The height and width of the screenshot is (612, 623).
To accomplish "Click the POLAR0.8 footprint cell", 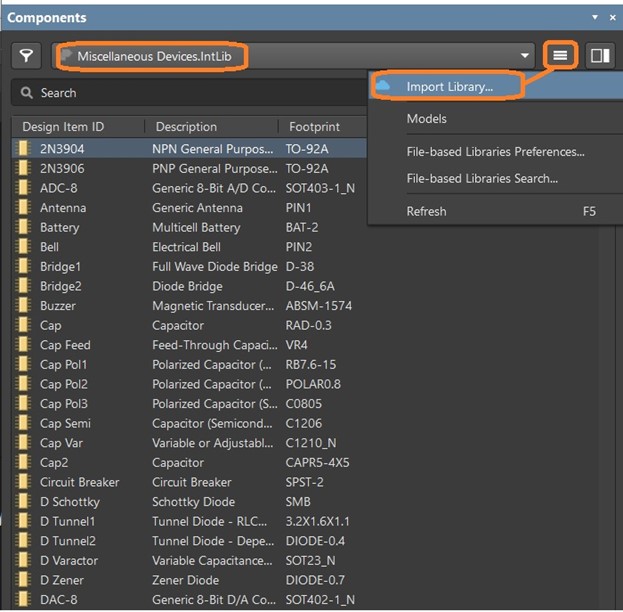I will 313,384.
